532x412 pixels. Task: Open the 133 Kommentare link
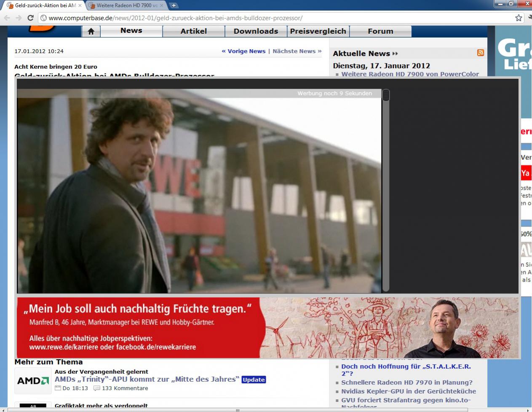point(125,388)
